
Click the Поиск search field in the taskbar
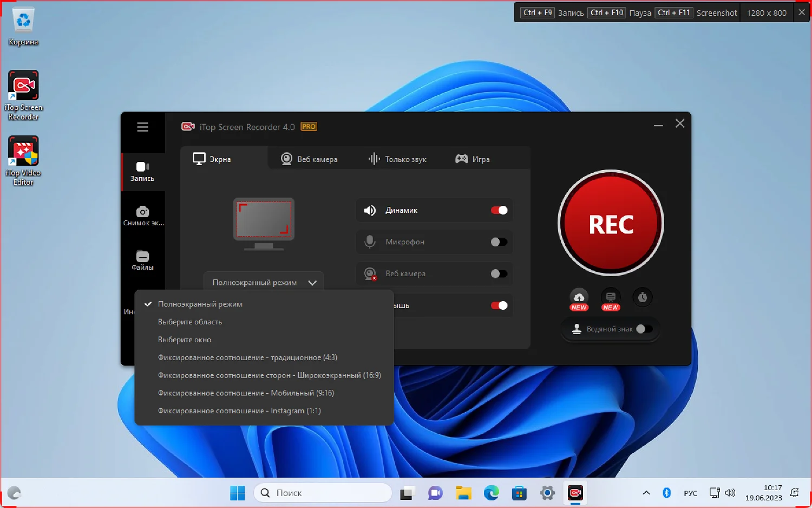(323, 493)
